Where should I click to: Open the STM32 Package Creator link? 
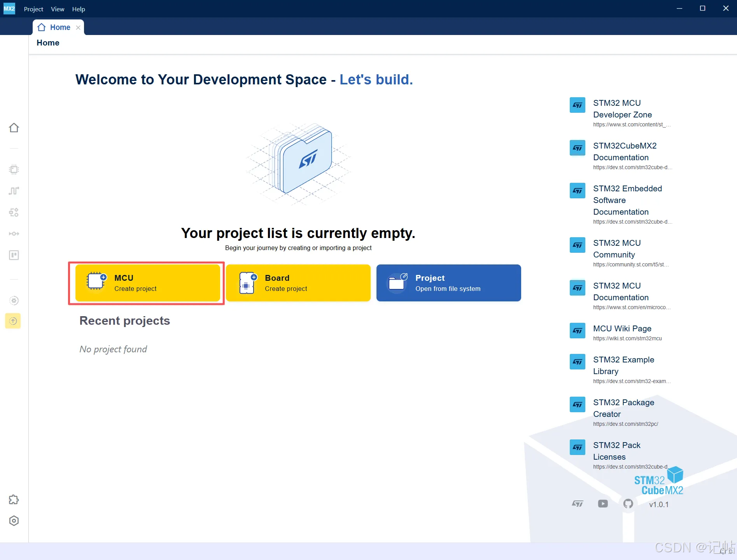click(x=623, y=408)
